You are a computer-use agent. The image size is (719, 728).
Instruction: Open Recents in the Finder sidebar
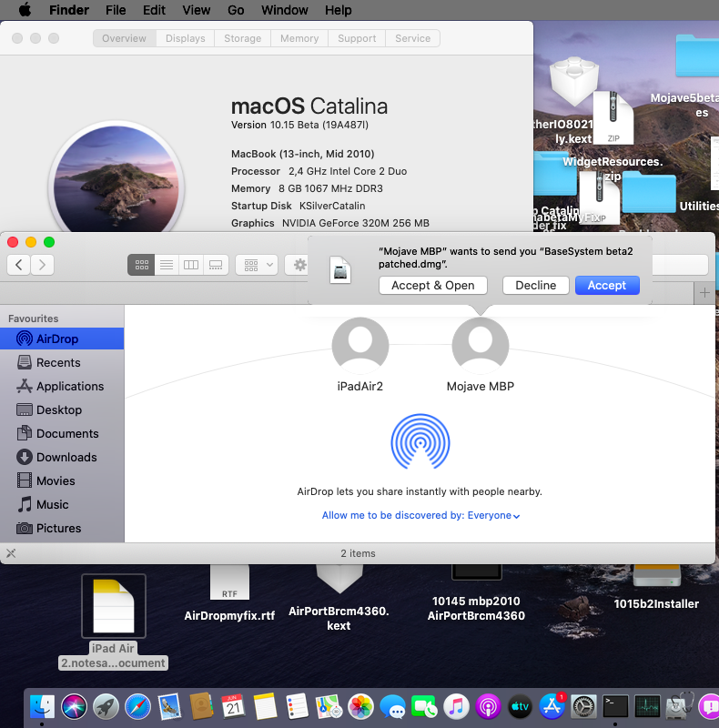pyautogui.click(x=62, y=362)
